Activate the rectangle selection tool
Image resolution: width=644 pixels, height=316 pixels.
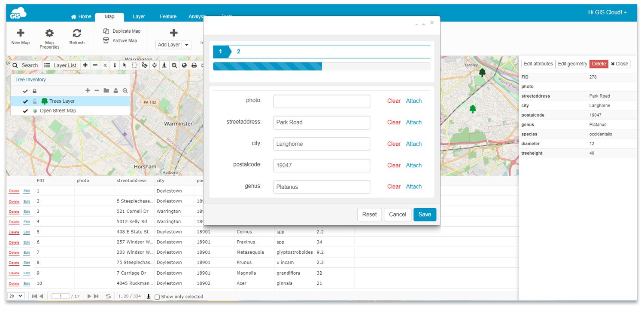click(x=135, y=65)
